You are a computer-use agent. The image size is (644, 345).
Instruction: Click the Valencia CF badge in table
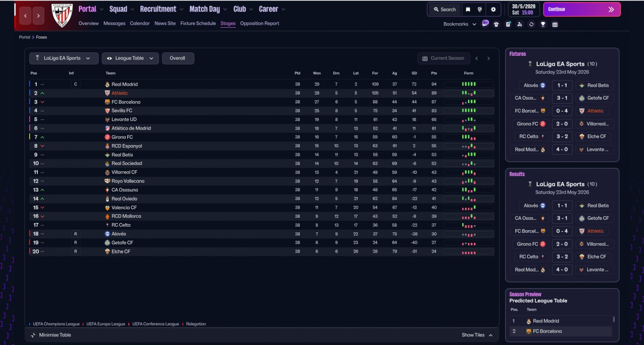107,208
